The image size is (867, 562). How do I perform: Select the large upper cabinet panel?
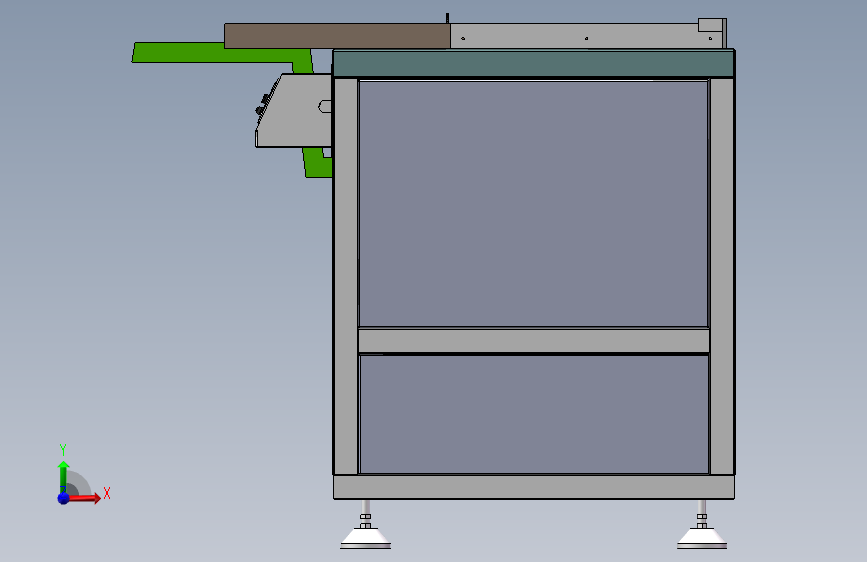point(534,204)
